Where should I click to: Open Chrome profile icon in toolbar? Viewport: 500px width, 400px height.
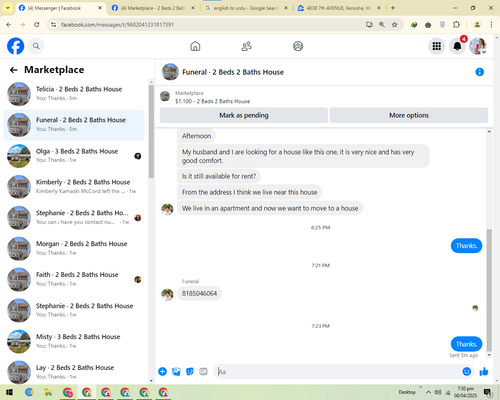tap(477, 24)
